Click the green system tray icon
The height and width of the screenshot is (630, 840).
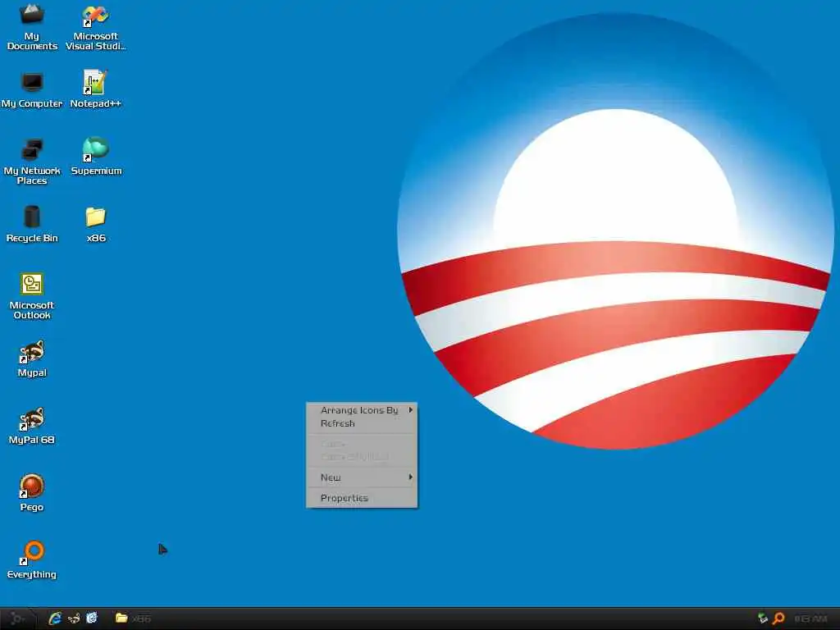coord(763,619)
